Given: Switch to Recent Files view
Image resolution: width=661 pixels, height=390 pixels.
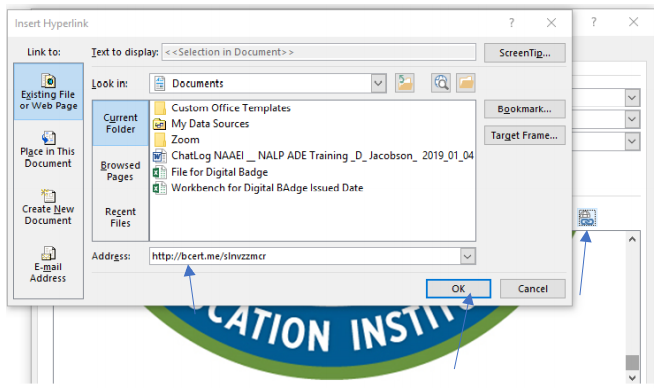Looking at the screenshot, I should tap(121, 217).
